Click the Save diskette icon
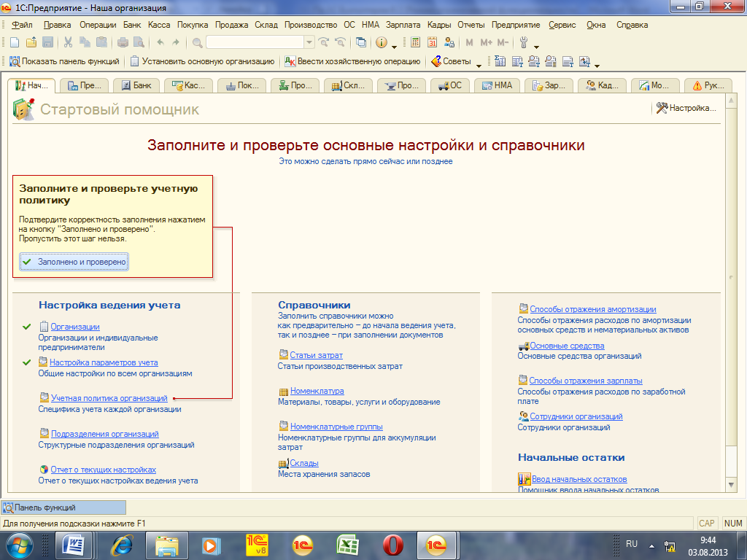Viewport: 747px width, 560px height. (x=47, y=42)
